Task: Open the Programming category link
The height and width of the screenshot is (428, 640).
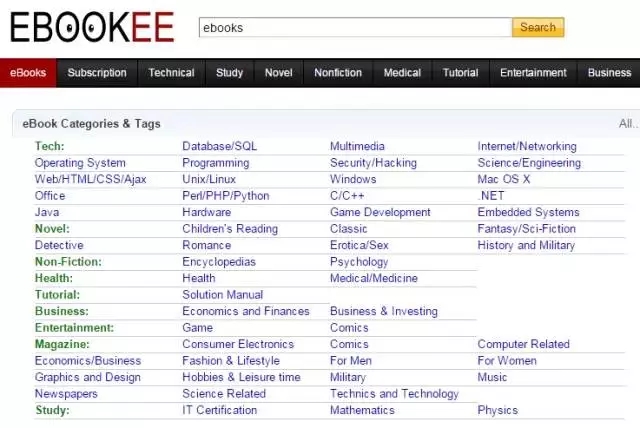Action: coord(216,163)
